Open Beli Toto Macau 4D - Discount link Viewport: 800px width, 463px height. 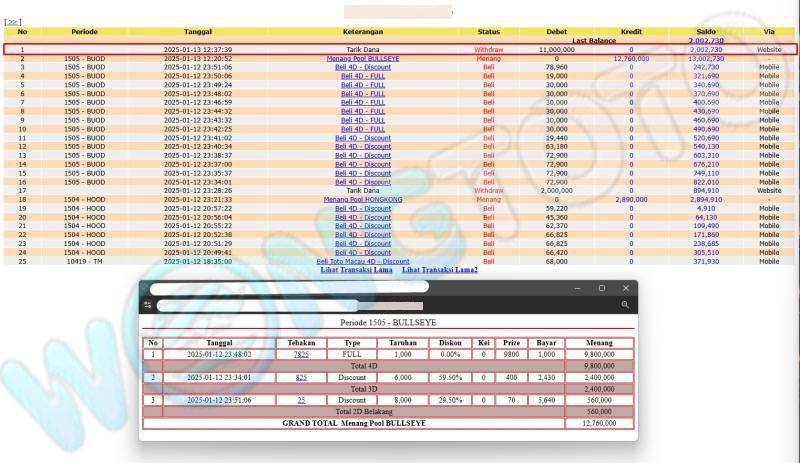coord(362,261)
